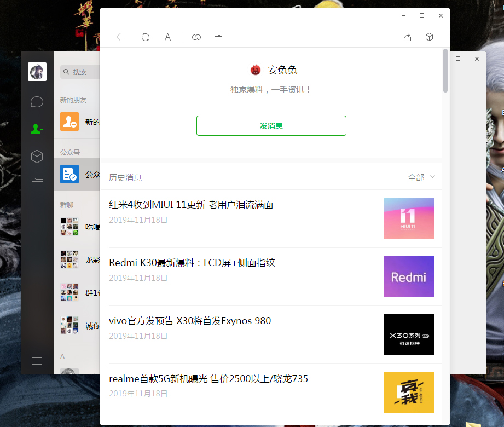
Task: Open the vivo X30 Exynos 980 article
Action: coord(190,321)
